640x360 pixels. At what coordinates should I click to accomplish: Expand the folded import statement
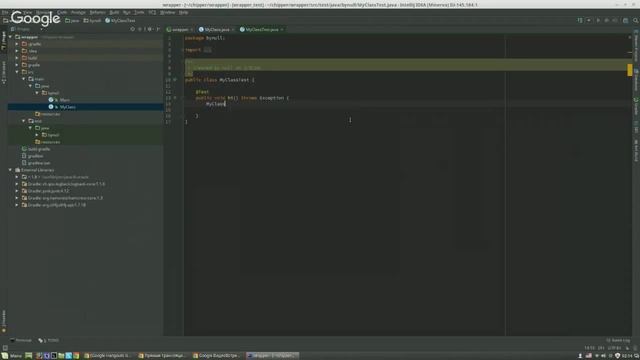[x=207, y=50]
